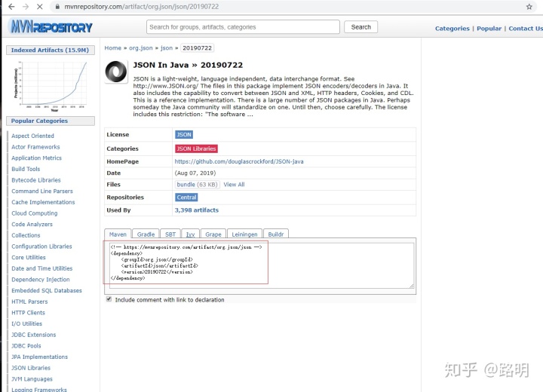This screenshot has width=543, height=392.
Task: Click the browser back arrow
Action: 11,7
